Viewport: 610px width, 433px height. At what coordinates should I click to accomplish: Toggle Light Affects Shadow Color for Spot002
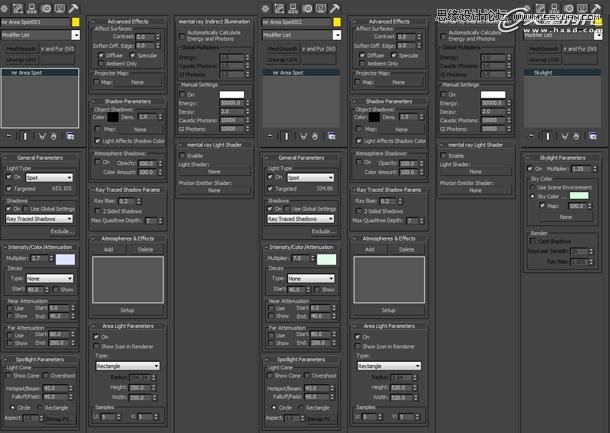click(359, 141)
